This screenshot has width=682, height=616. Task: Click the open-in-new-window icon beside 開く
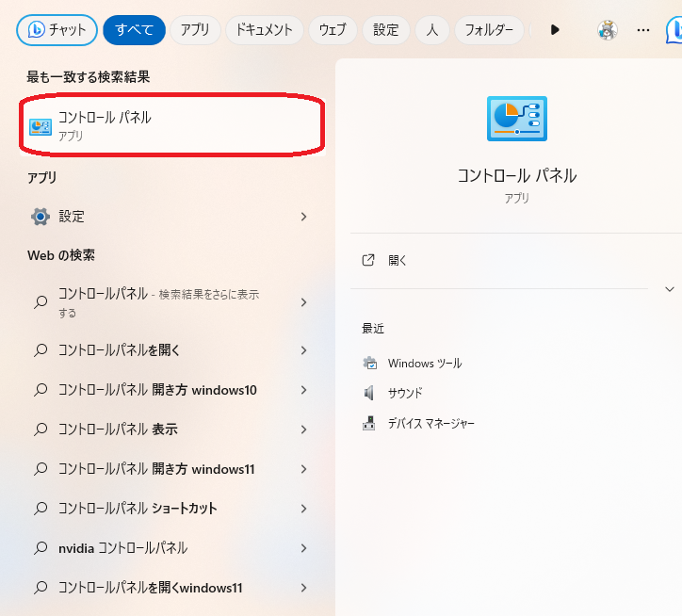368,260
